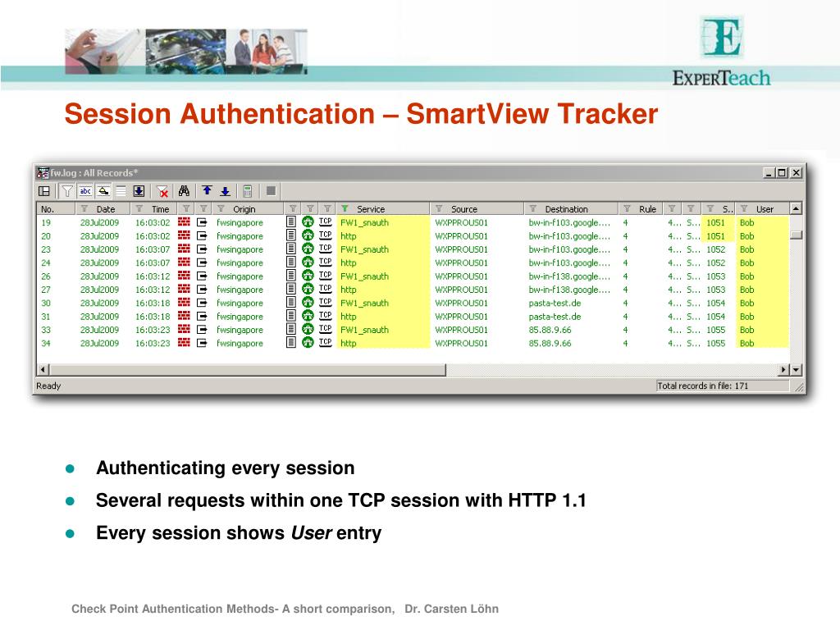Viewport: 840px width, 630px height.
Task: Click time 16:03:18 in row 31
Action: pos(153,316)
